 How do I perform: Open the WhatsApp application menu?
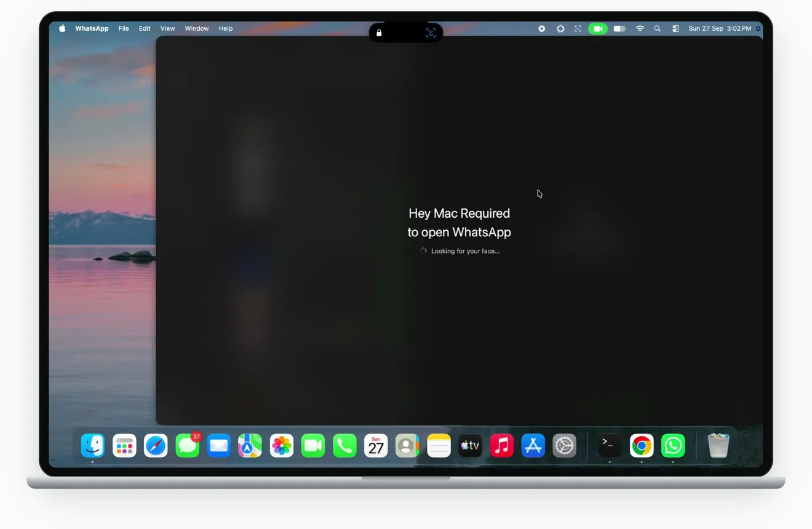point(92,28)
